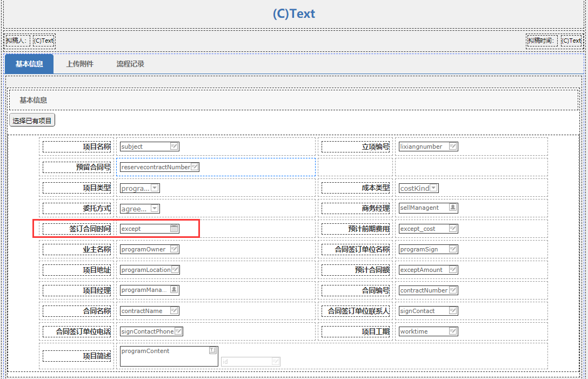Open the calendar icon in the except field
Viewport: 588px width, 379px height.
[x=174, y=229]
